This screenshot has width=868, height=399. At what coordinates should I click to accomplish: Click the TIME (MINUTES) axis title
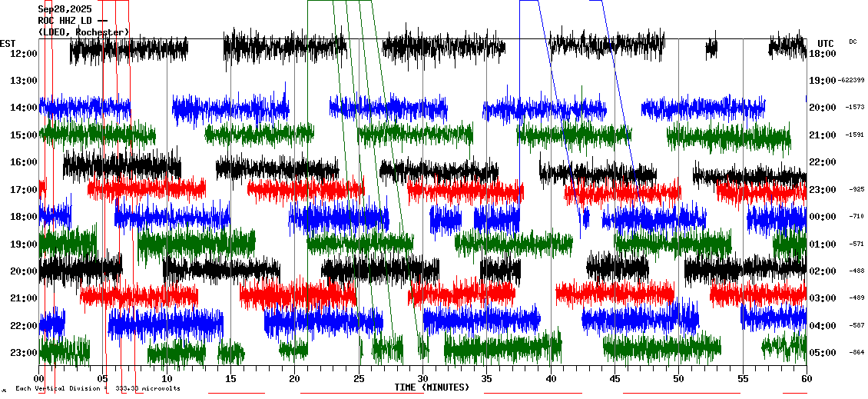pyautogui.click(x=432, y=387)
